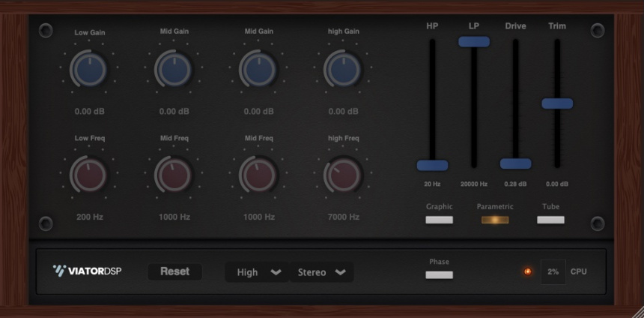Click the Reset button
The image size is (644, 318).
pyautogui.click(x=175, y=271)
